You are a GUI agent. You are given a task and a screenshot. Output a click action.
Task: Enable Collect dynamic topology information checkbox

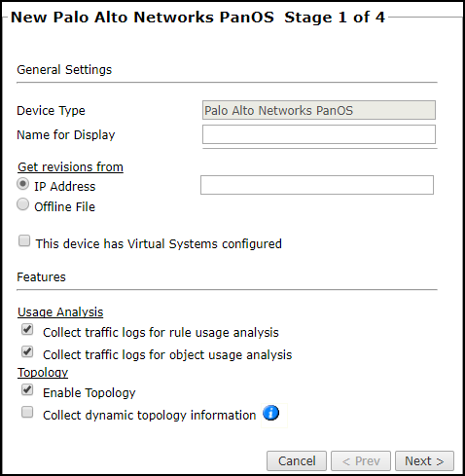(27, 412)
